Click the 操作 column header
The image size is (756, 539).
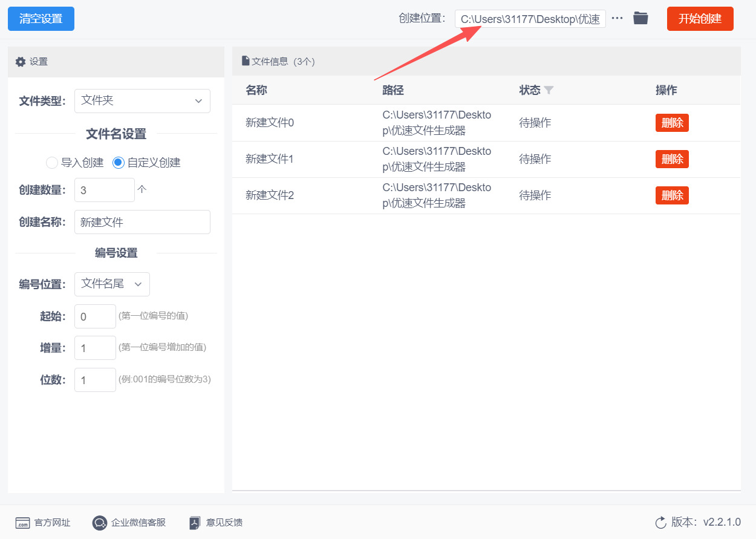[666, 90]
